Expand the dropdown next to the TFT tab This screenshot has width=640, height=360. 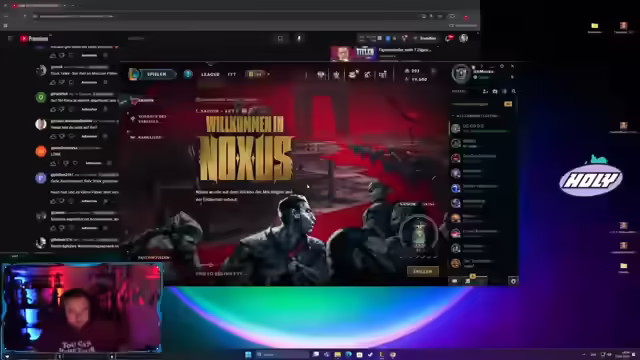(x=268, y=74)
